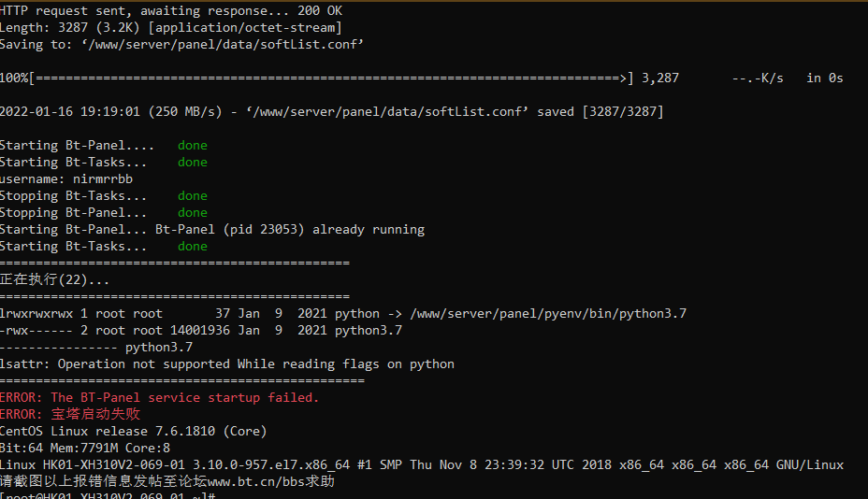Click the Bit:64 Mem:7791M Core:8 line
The image size is (868, 499).
click(x=85, y=448)
